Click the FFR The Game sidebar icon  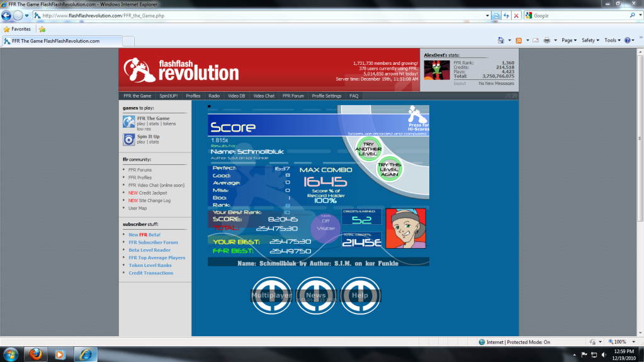128,122
